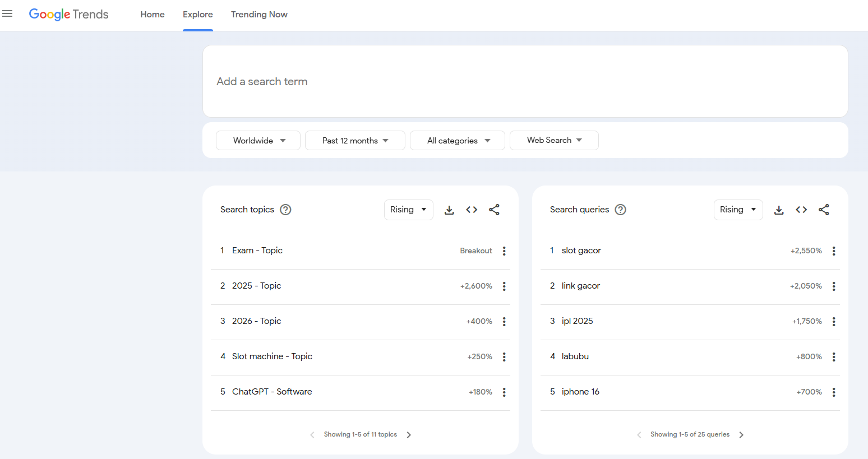Screen dimensions: 868x459
Task: Open more options for slot gacor
Action: click(834, 251)
